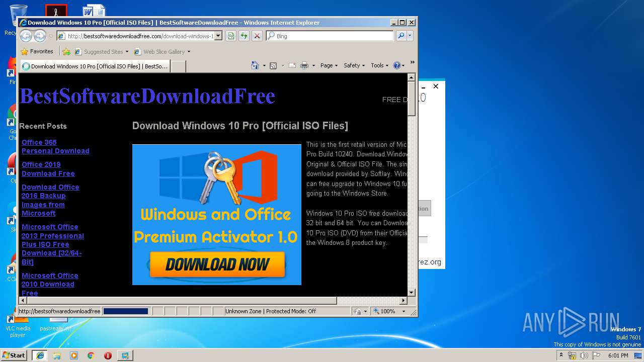Image resolution: width=644 pixels, height=362 pixels.
Task: Click the last taskbar application icon
Action: (x=125, y=355)
